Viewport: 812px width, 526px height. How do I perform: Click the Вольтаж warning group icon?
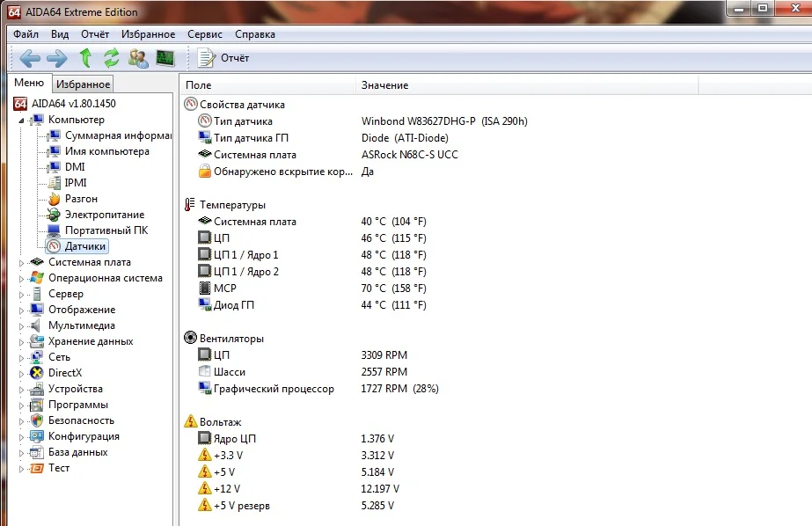[x=191, y=421]
